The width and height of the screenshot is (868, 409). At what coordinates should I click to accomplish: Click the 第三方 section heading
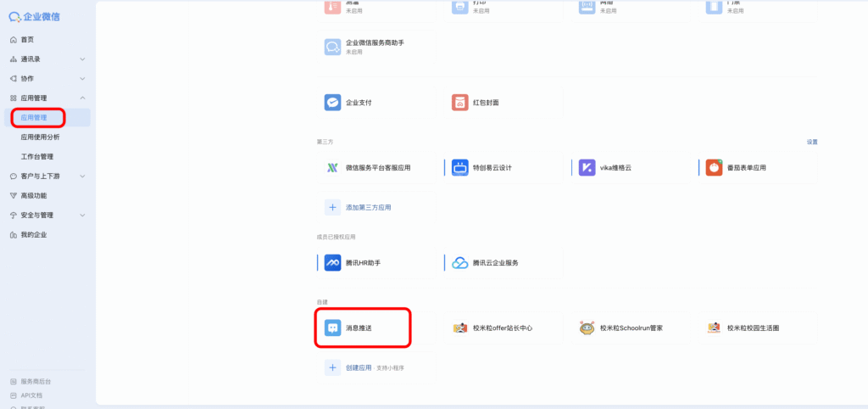[x=325, y=142]
